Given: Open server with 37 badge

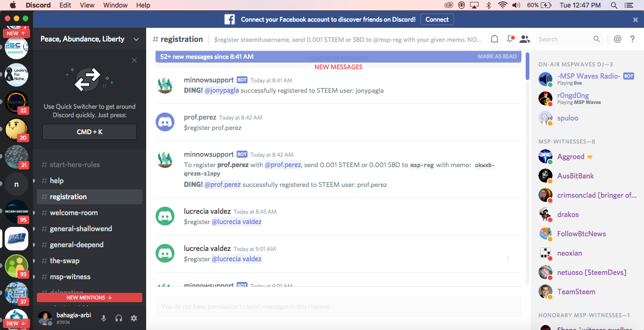Looking at the screenshot, I should click(17, 293).
